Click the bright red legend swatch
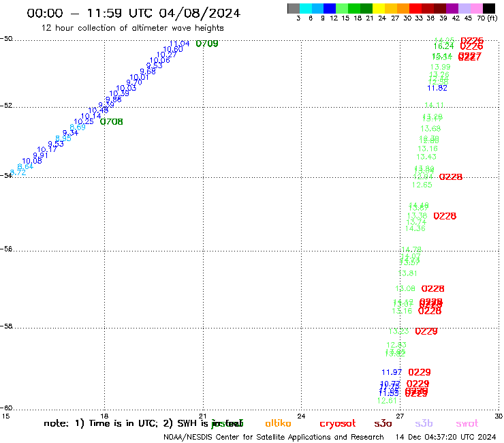 click(x=415, y=8)
